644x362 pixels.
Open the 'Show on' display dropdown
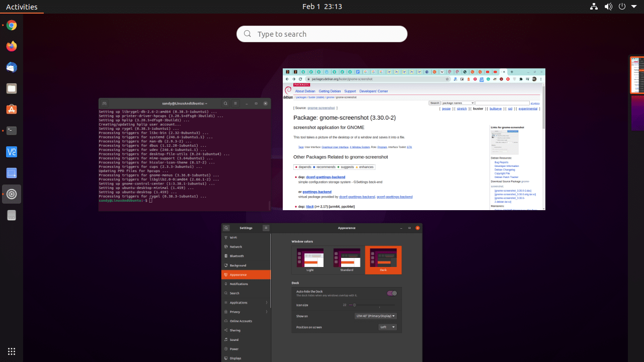[375, 316]
